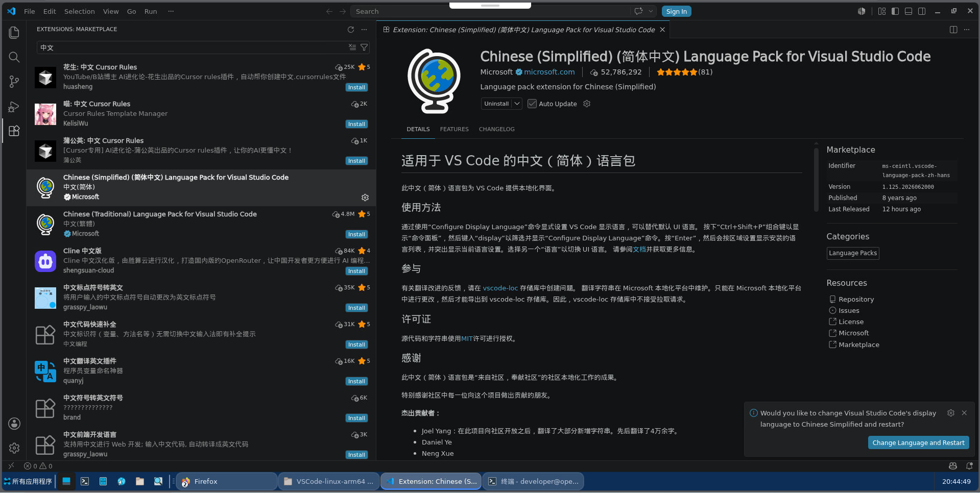Open the microsoft.com publisher link
Screen dimensions: 980x493
click(x=549, y=72)
